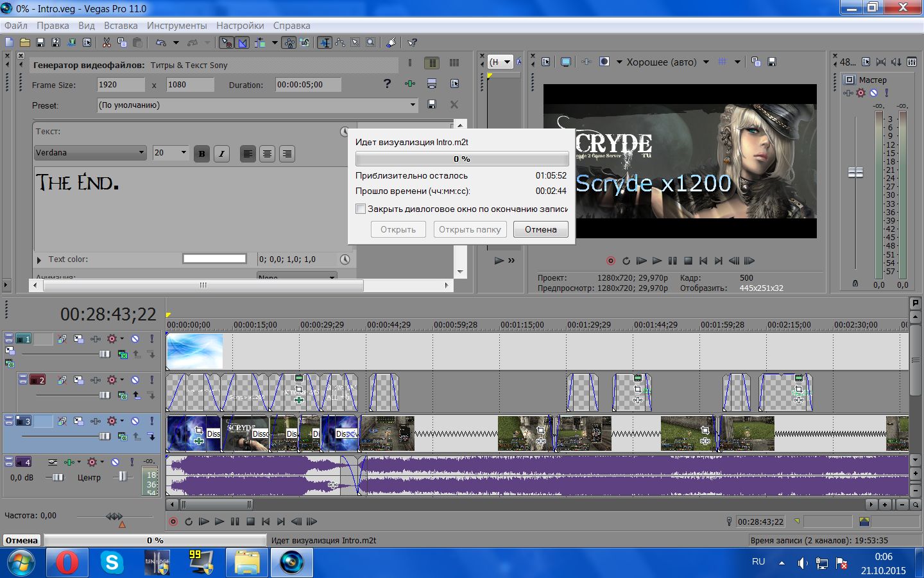Screen dimensions: 924x578
Task: Click the Отмена button in render dialog
Action: pos(540,229)
